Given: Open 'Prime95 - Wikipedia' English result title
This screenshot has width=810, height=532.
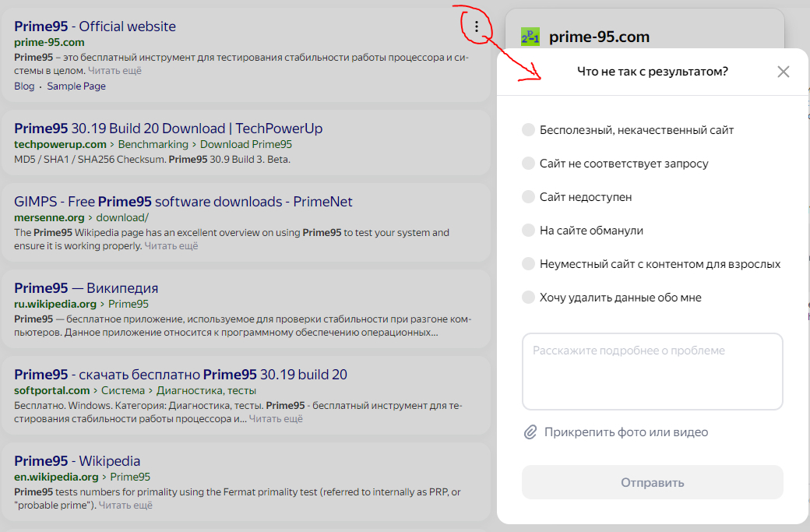Looking at the screenshot, I should click(77, 460).
